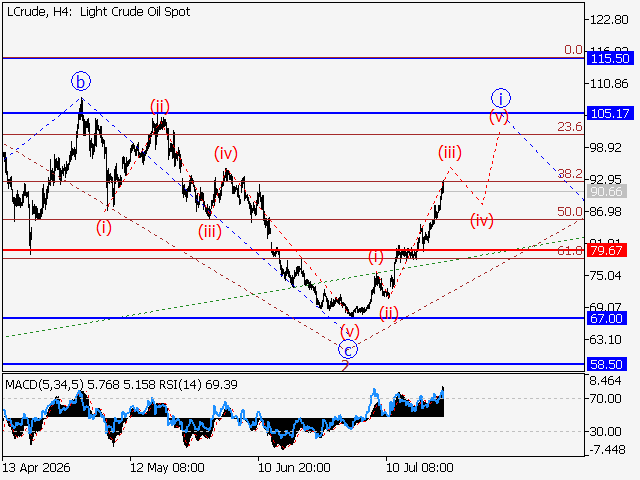Select the 50.0 Fibonacci level label
640x480 pixels.
[x=570, y=212]
